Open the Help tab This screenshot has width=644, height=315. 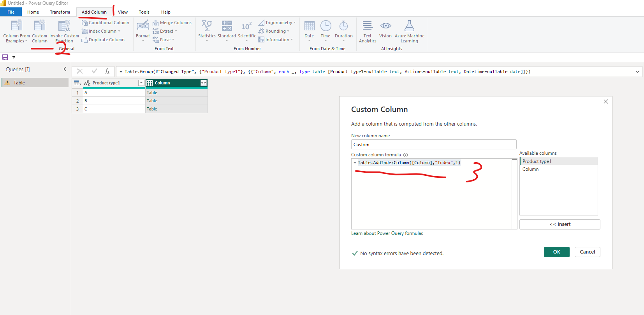166,12
